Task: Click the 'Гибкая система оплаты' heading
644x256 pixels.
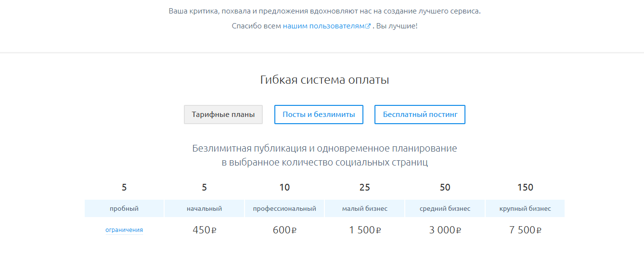Action: click(324, 80)
